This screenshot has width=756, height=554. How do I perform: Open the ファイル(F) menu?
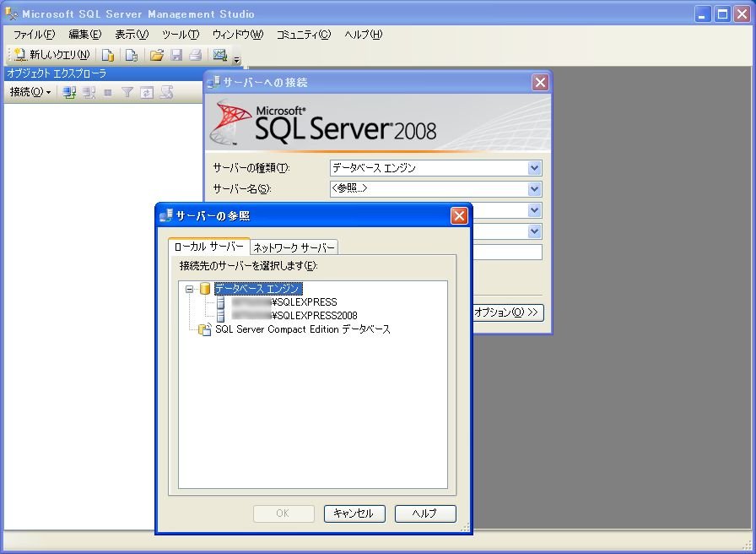click(35, 35)
